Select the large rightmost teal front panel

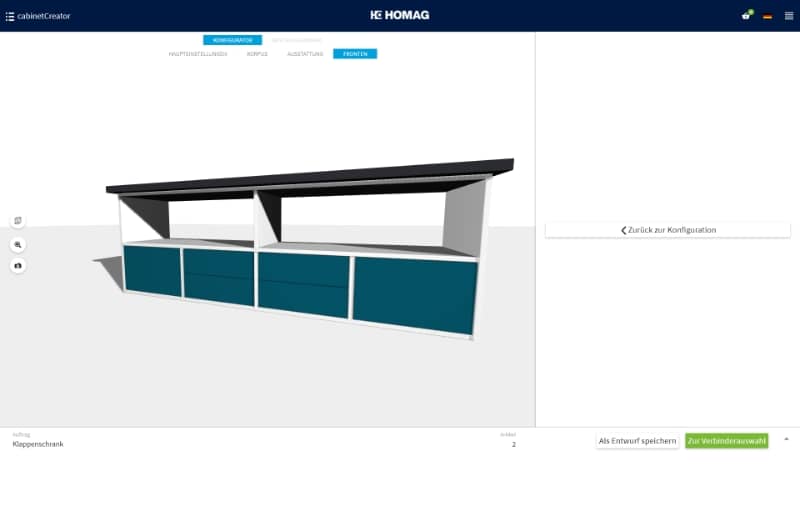415,295
